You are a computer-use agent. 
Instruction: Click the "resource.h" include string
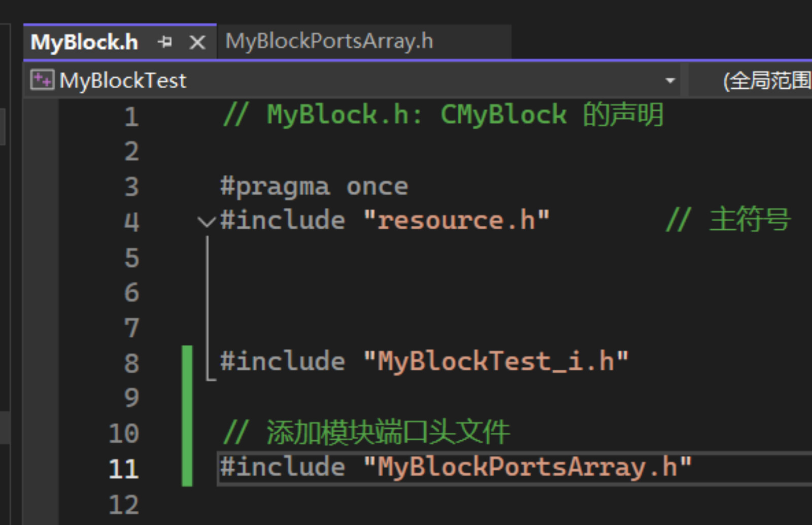click(457, 221)
